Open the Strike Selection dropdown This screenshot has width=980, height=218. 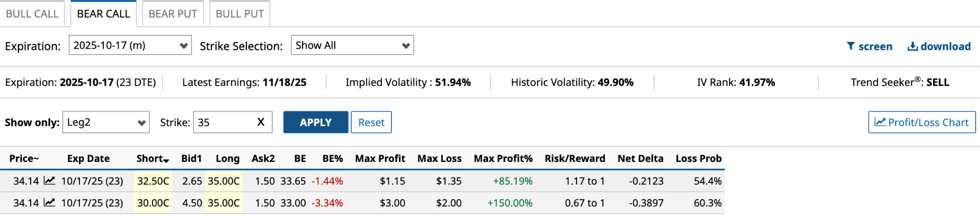pyautogui.click(x=352, y=46)
